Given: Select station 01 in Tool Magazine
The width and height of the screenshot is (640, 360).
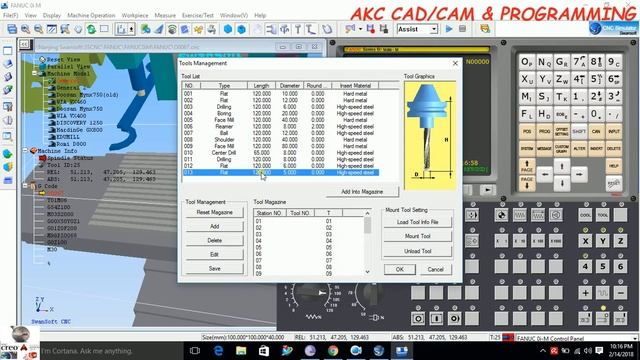Looking at the screenshot, I should (x=308, y=221).
